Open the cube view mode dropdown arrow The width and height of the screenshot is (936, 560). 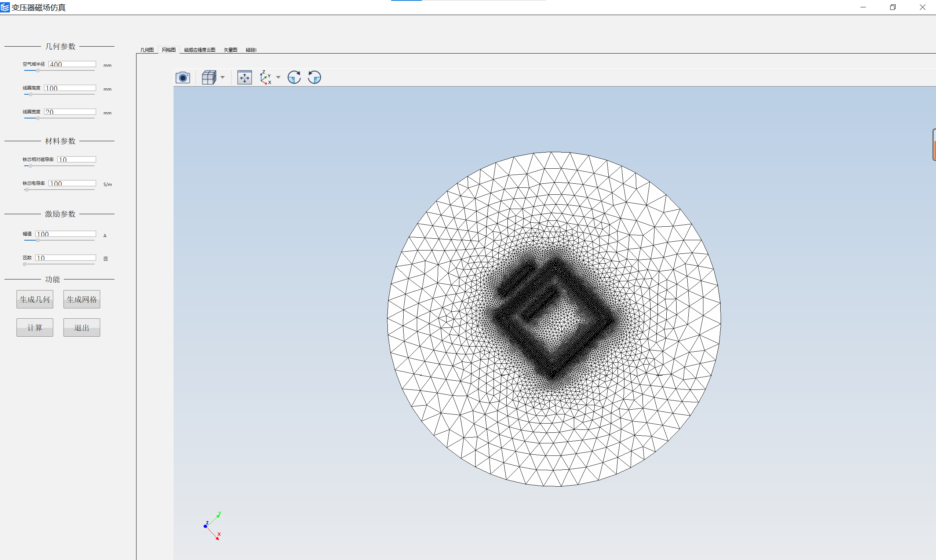[222, 77]
